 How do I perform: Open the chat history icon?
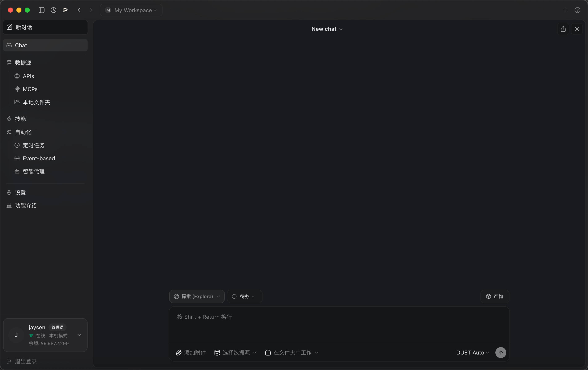pyautogui.click(x=53, y=10)
